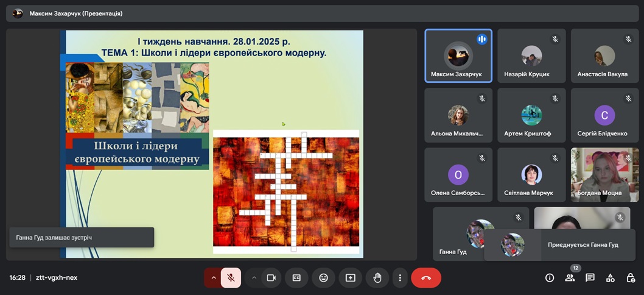This screenshot has height=295, width=644.
Task: Leave the call with the red hang-up button
Action: coord(426,278)
